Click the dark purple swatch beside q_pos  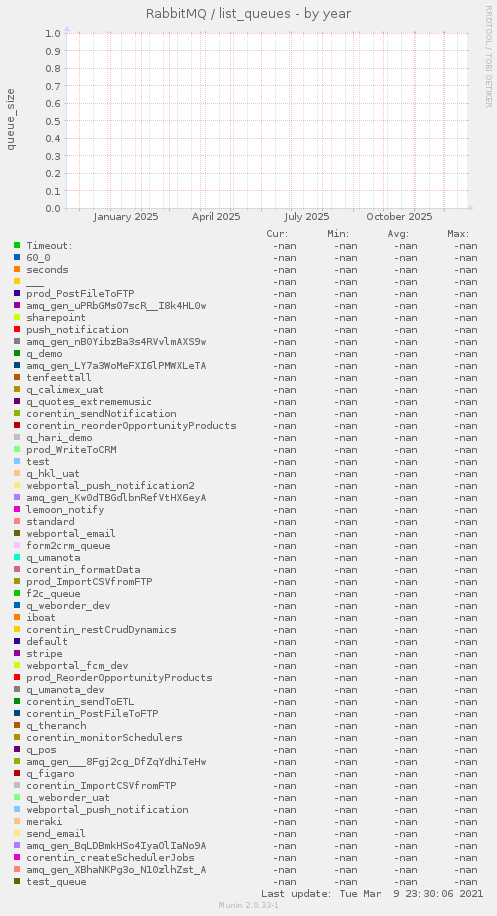click(x=17, y=750)
